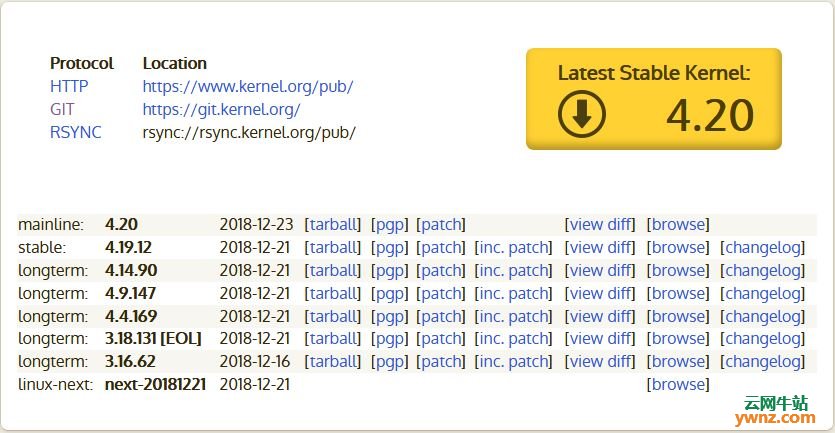Browse stable 4.19.12 source
The image size is (835, 433).
[x=678, y=247]
